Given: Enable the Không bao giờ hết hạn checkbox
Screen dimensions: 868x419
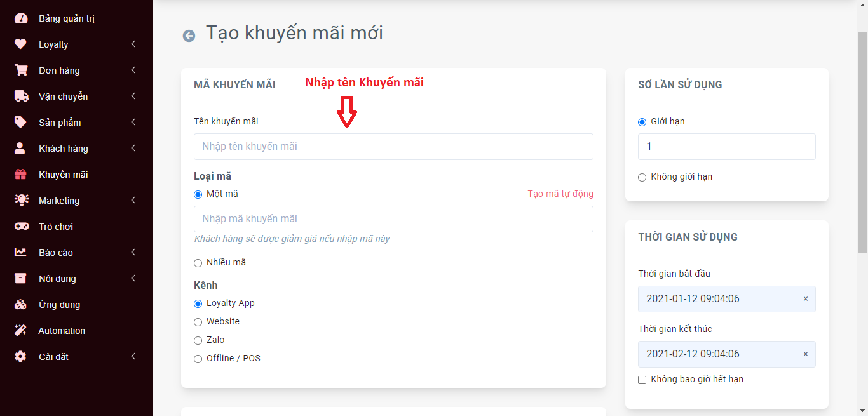Looking at the screenshot, I should tap(642, 380).
